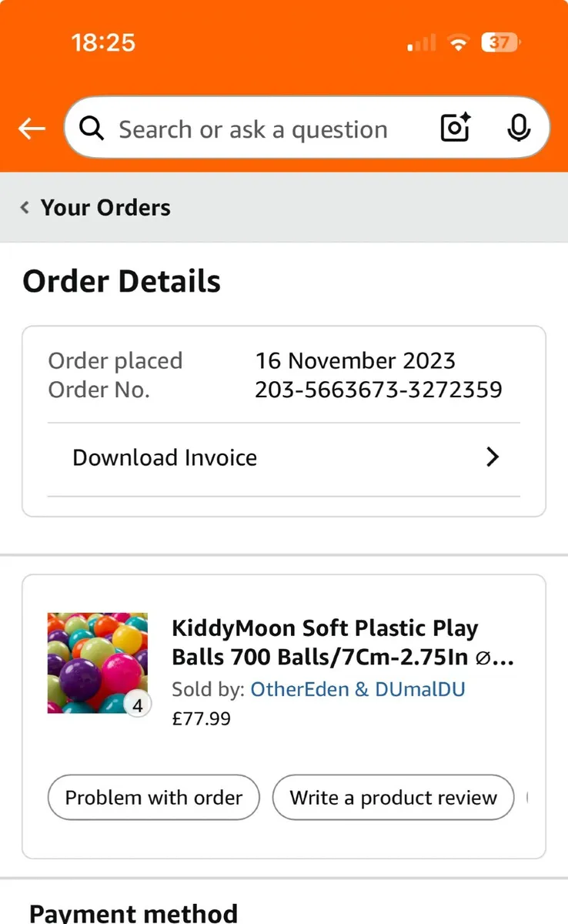Tap the search magnifier icon
Image resolution: width=568 pixels, height=924 pixels.
coord(92,129)
